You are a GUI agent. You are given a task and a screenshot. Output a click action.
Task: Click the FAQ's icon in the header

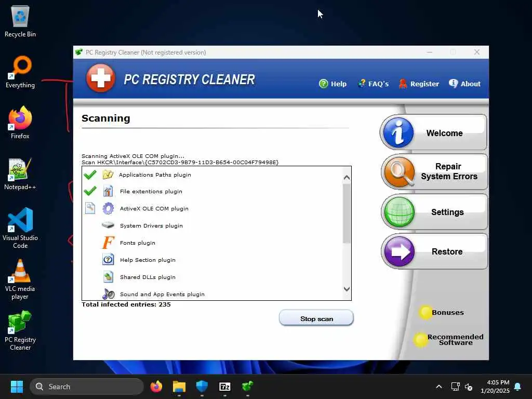362,84
